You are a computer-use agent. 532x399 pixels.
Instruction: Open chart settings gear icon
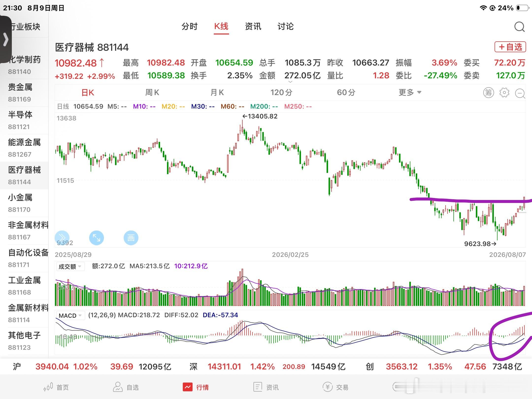pyautogui.click(x=504, y=93)
